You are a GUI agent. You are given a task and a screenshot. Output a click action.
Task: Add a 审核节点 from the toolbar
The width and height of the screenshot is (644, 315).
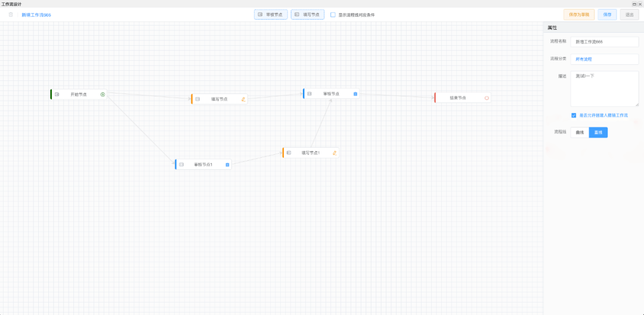click(x=271, y=14)
